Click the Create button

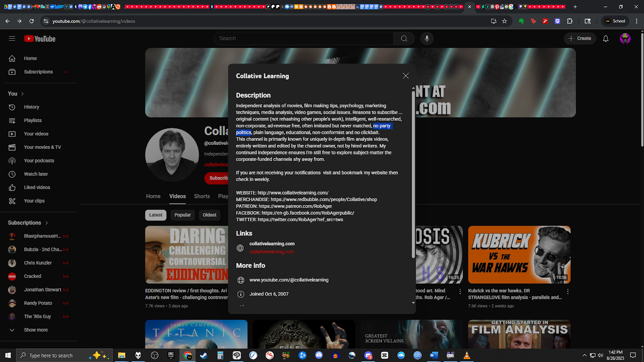[x=580, y=39]
